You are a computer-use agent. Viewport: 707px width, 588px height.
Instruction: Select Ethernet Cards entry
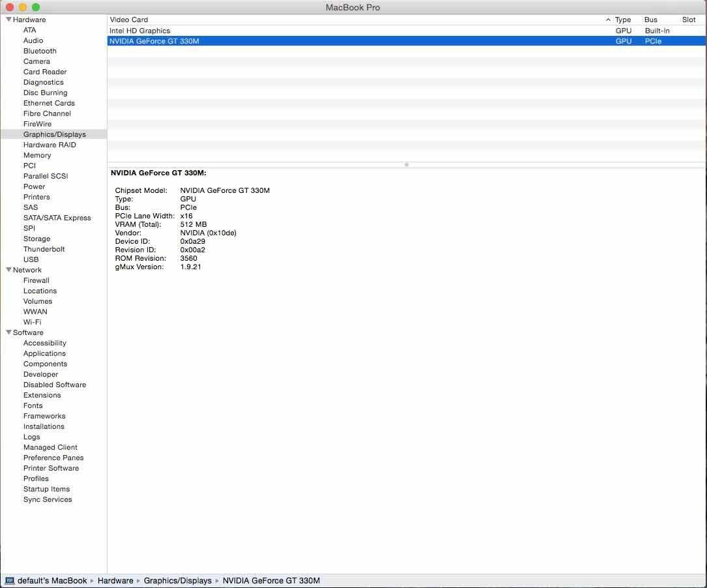[49, 103]
